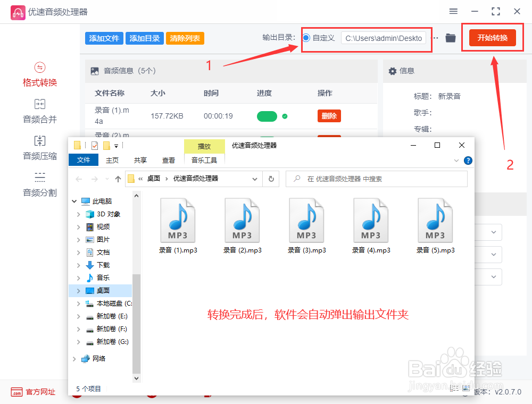
Task: Click the tree pane scrollbar down arrow
Action: coord(136,378)
